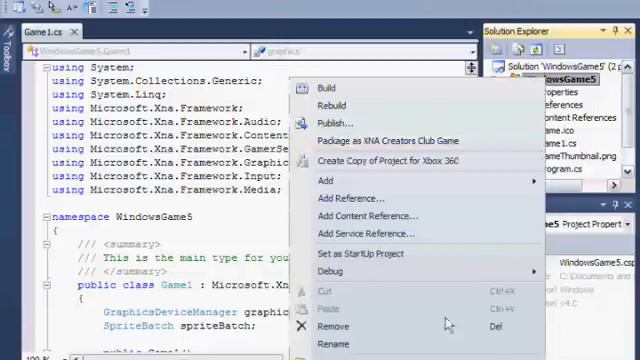
Task: Open Properties panel window position dropdown
Action: 603,204
